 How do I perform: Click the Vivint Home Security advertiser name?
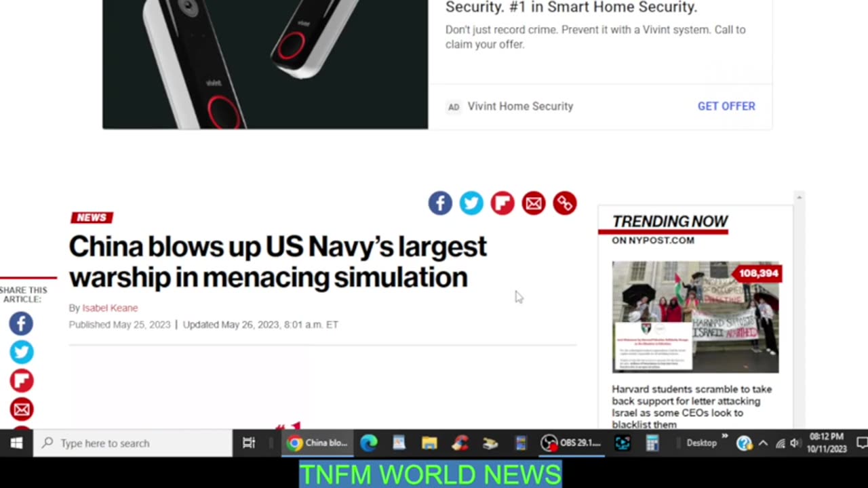[520, 106]
